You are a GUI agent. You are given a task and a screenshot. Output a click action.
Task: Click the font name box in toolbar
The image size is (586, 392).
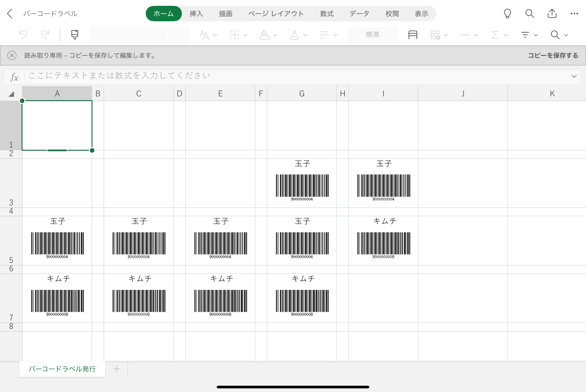tap(128, 35)
